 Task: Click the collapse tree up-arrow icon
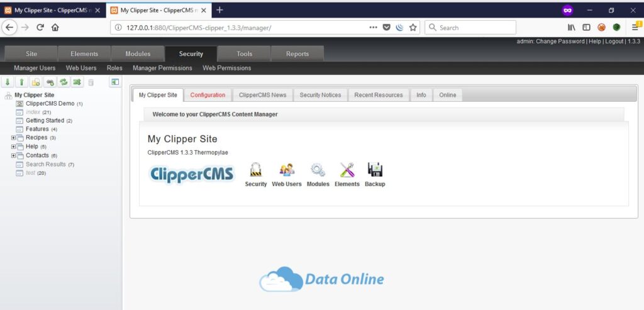21,82
